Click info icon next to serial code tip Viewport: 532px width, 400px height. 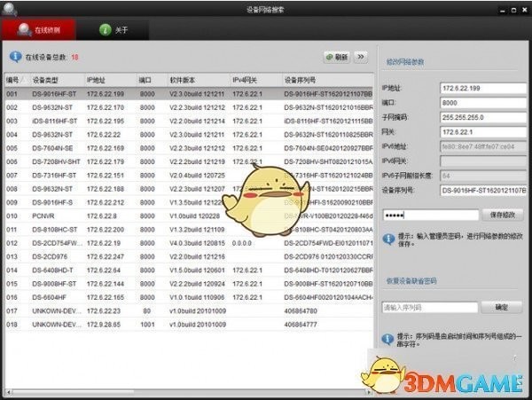point(387,339)
